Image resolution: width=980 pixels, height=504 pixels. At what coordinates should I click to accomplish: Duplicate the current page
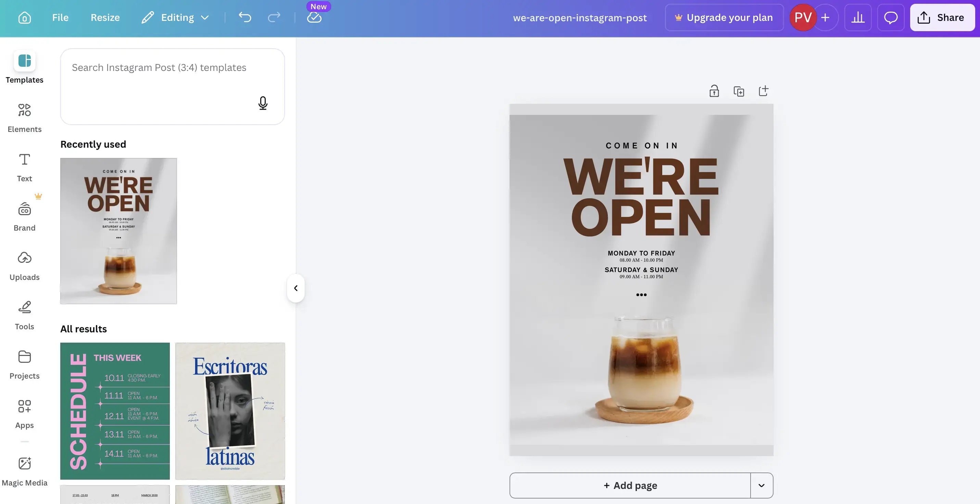[x=738, y=91]
